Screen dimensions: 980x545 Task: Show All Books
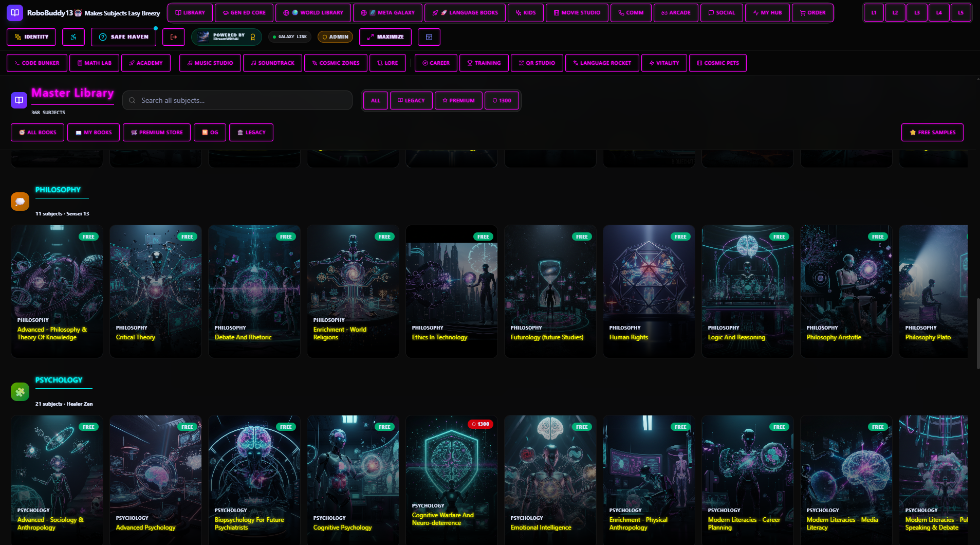click(x=38, y=133)
